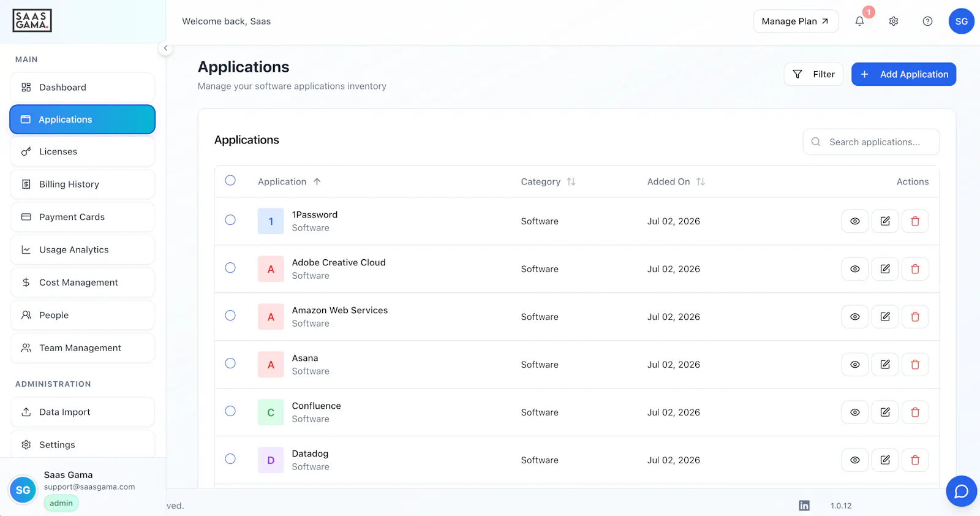The image size is (980, 516).
Task: Sort by the Category column
Action: point(548,182)
